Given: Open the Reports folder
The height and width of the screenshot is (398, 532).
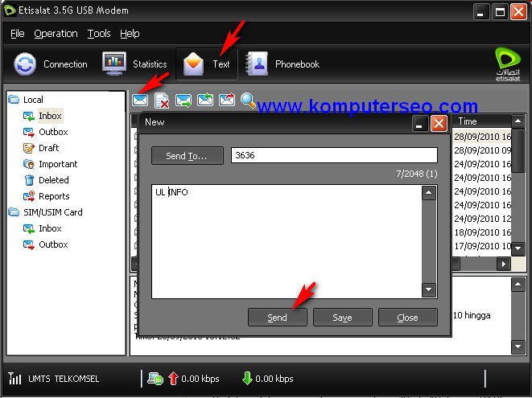Looking at the screenshot, I should click(54, 196).
